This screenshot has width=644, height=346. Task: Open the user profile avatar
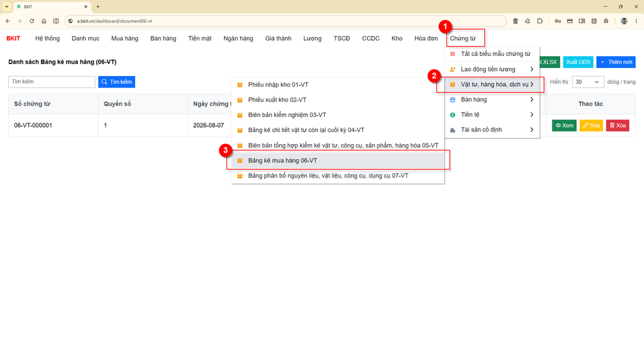[x=624, y=21]
